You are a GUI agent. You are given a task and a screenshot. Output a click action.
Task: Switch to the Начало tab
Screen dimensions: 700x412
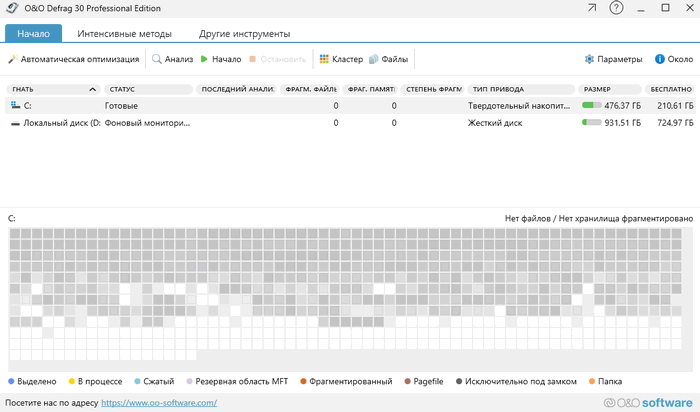(x=33, y=33)
